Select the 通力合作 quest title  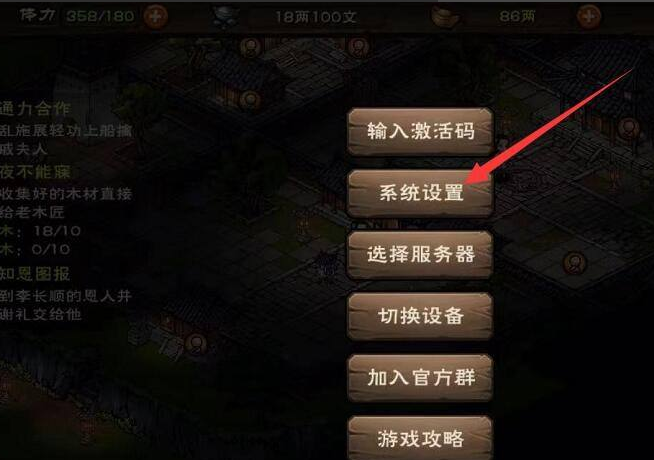(x=35, y=109)
